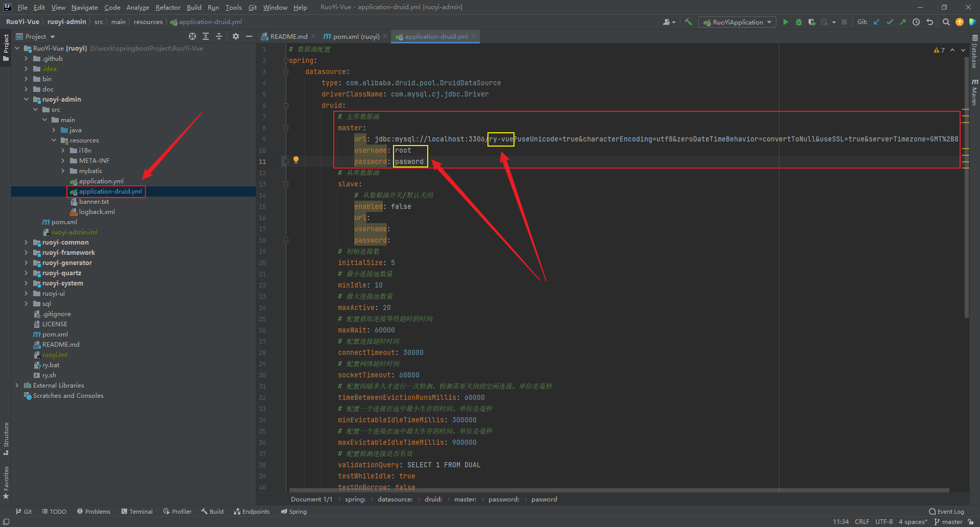The width and height of the screenshot is (980, 527).
Task: Toggle tool window bars icon bottom-left
Action: pyautogui.click(x=6, y=521)
